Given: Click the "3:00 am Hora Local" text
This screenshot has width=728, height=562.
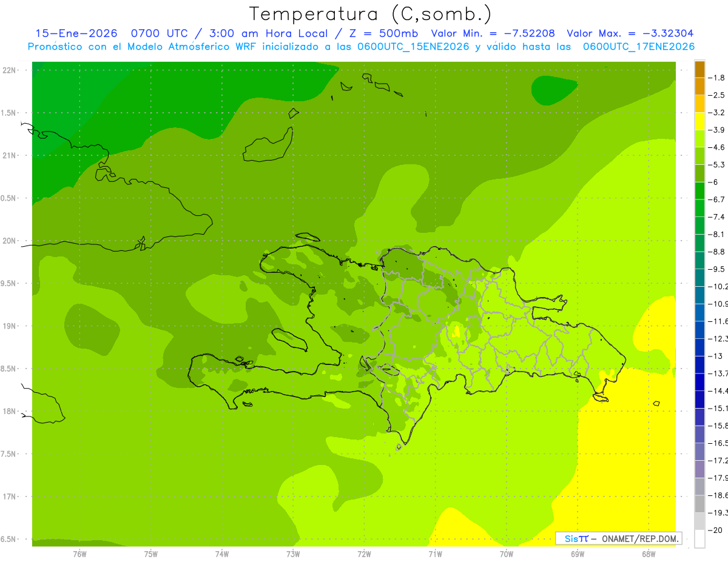Looking at the screenshot, I should click(x=269, y=33).
